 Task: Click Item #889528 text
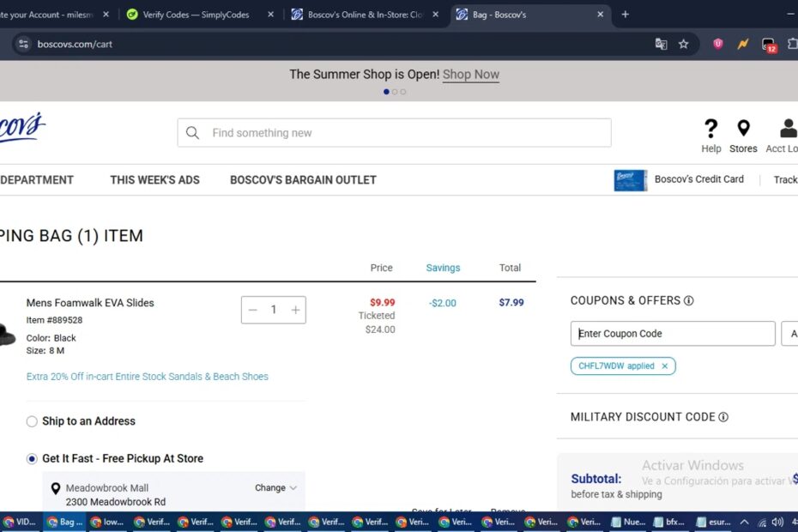54,320
